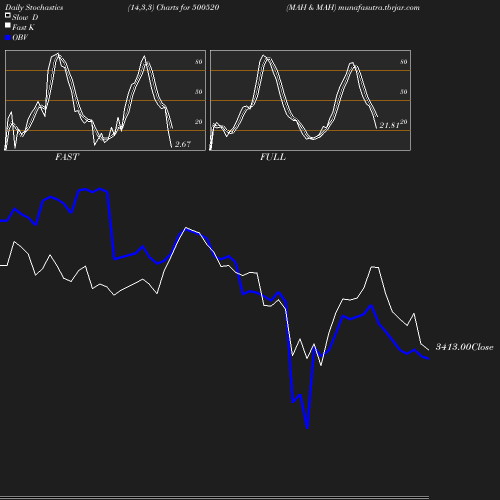Click the 'Slow D' legend label

pyautogui.click(x=25, y=18)
